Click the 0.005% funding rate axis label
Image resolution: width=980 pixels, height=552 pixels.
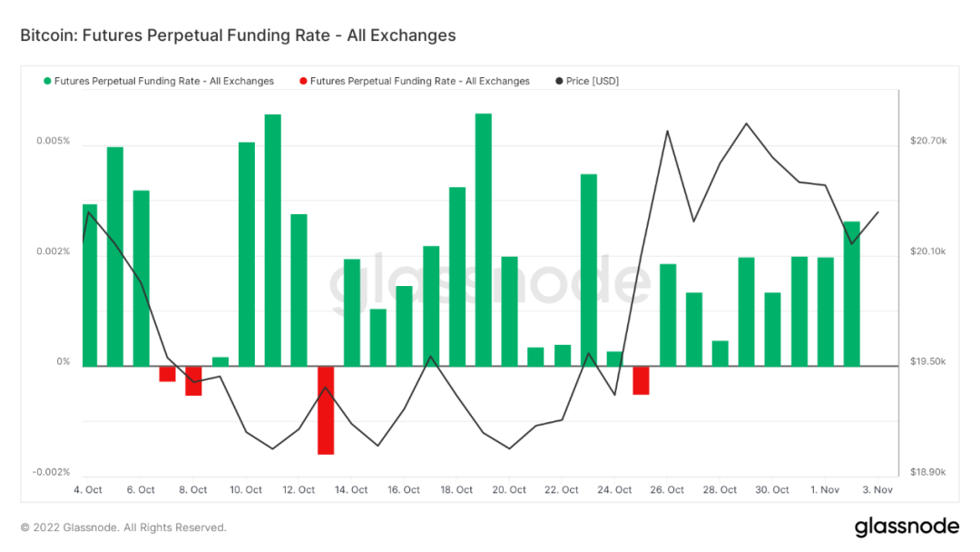(52, 142)
